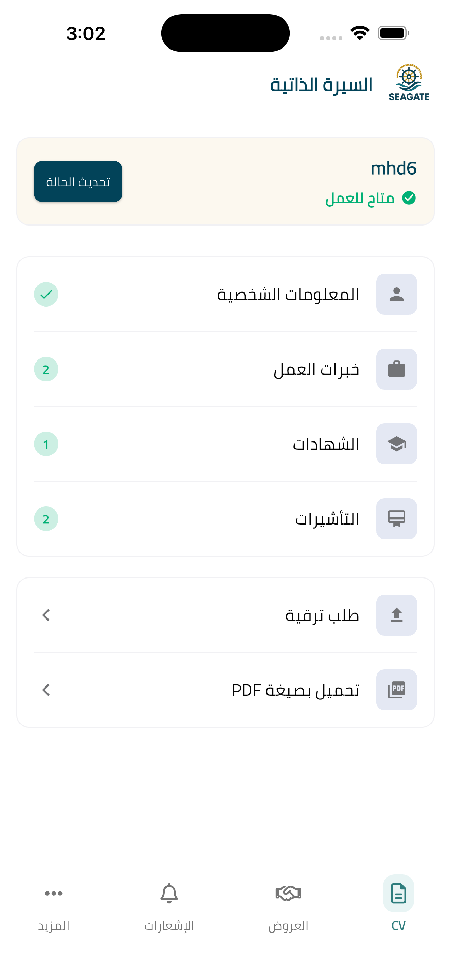Expand the طلب ترقية chevron
This screenshot has height=980, width=451.
click(x=46, y=615)
